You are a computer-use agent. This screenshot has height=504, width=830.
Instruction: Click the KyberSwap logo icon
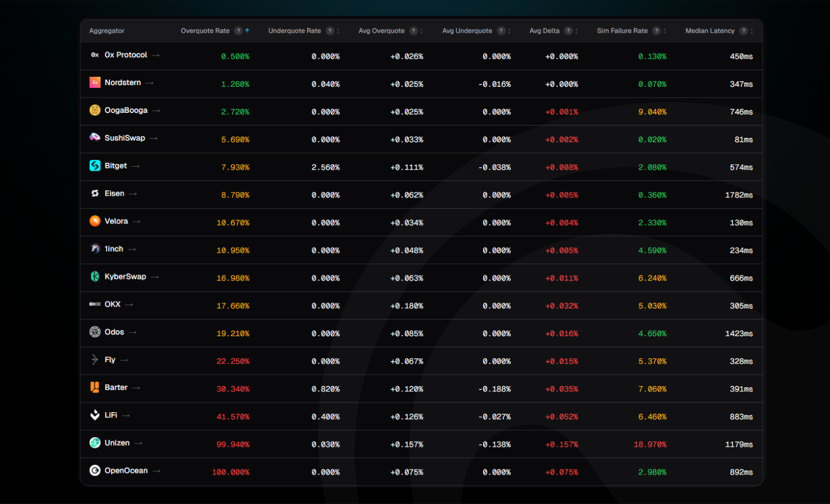tap(95, 277)
